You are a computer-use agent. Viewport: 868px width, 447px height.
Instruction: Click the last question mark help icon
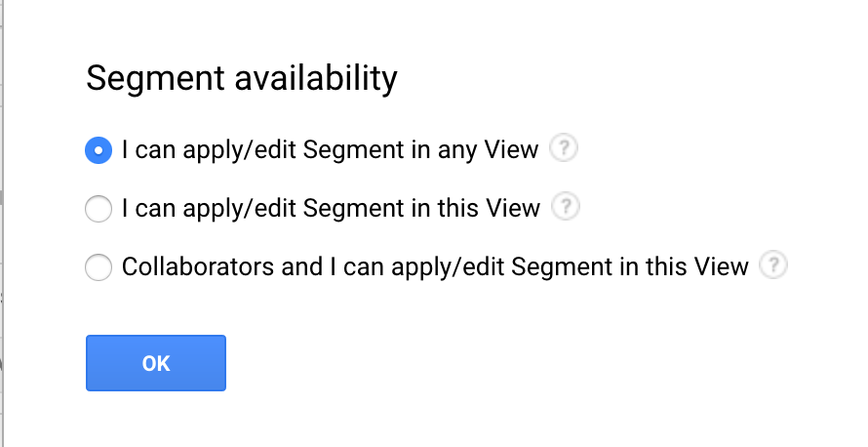point(773,265)
